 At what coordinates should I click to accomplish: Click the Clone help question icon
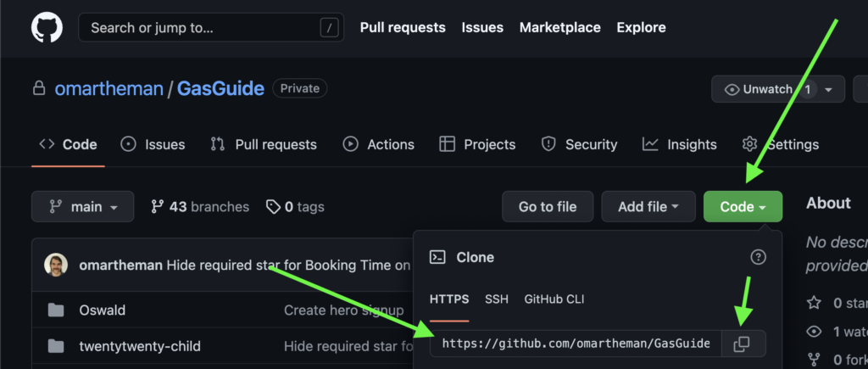[x=759, y=257]
